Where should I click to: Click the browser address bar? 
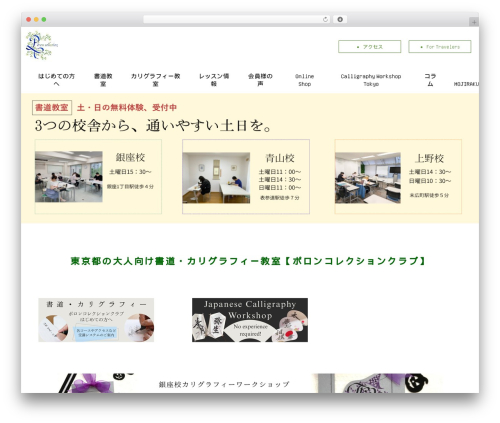[236, 20]
